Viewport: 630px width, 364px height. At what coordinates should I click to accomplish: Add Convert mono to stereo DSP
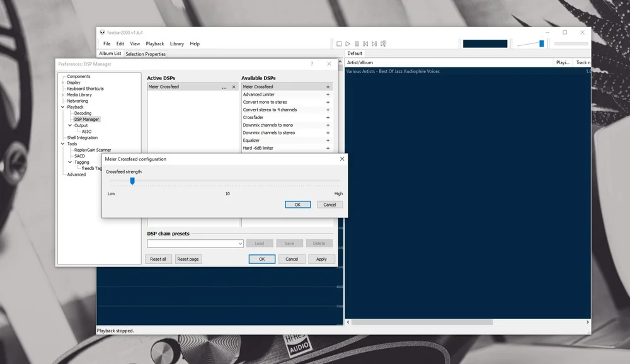tap(328, 102)
